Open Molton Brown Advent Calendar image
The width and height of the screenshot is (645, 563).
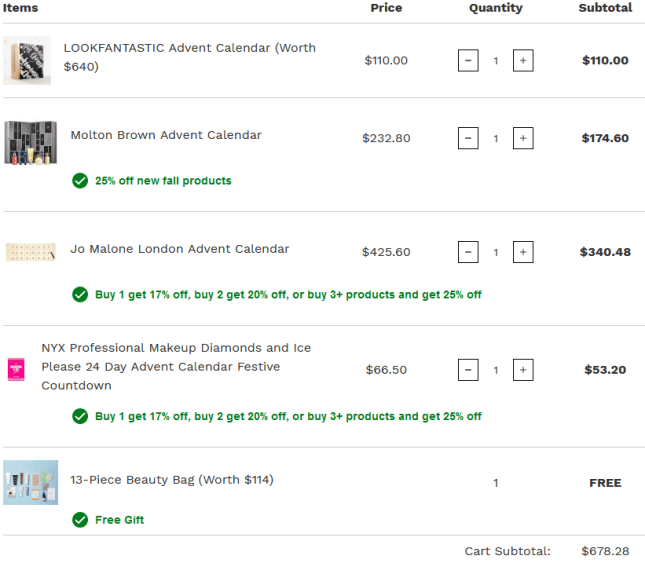pos(30,142)
